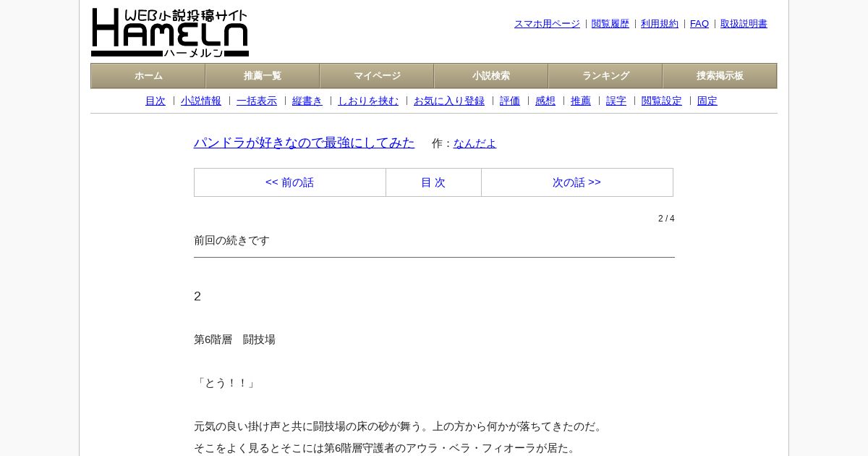Open 閲覧設定 reading settings link

662,101
